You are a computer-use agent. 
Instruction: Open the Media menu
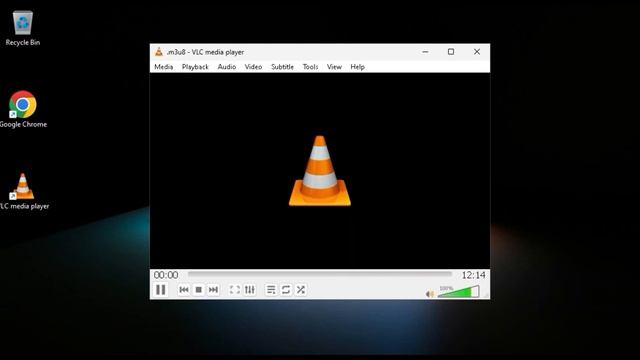[x=164, y=67]
